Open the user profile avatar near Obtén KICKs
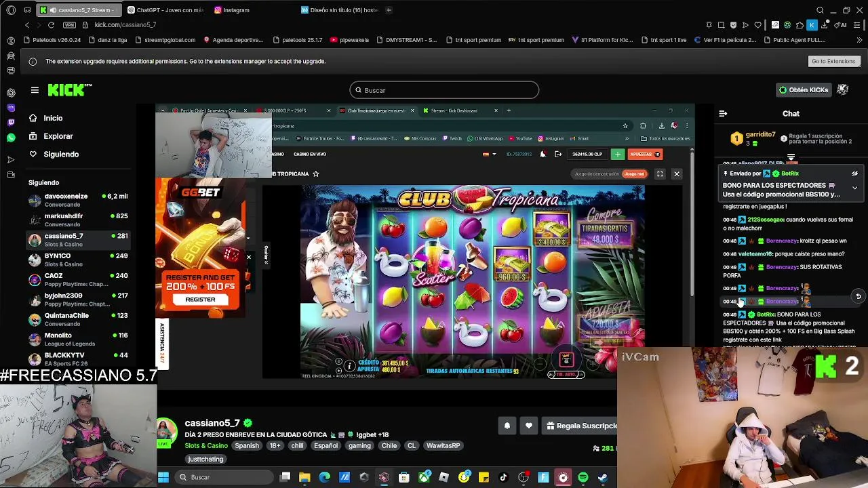Viewport: 868px width, 488px height. coord(843,89)
